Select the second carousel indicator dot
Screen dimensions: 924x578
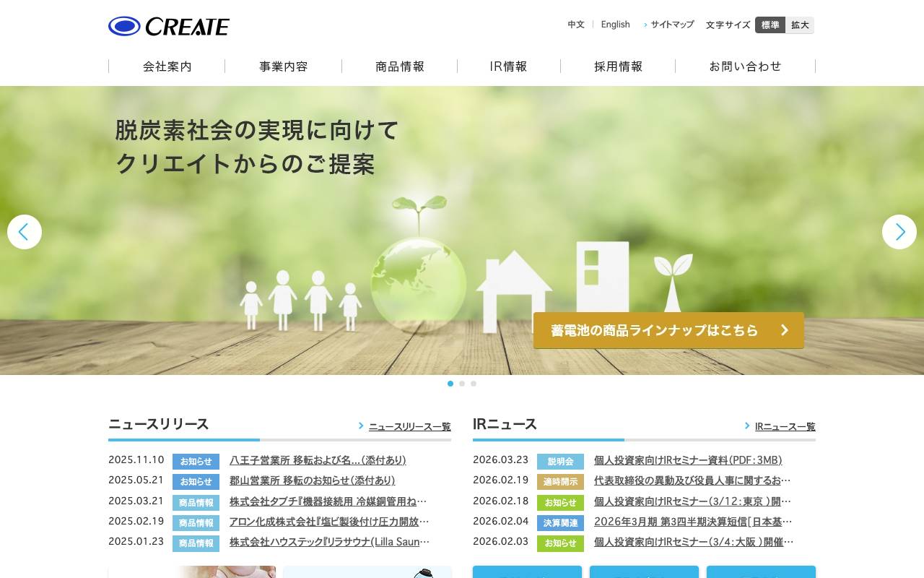click(462, 384)
